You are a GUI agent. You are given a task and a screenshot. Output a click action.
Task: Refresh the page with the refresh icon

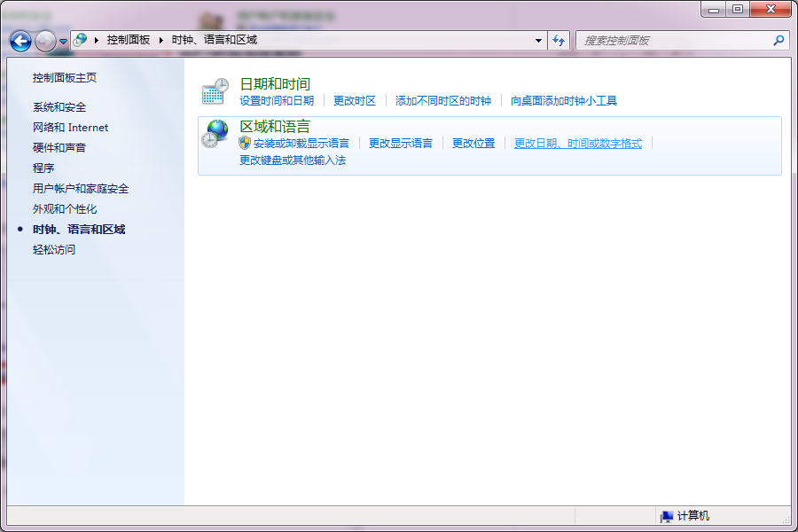[559, 40]
